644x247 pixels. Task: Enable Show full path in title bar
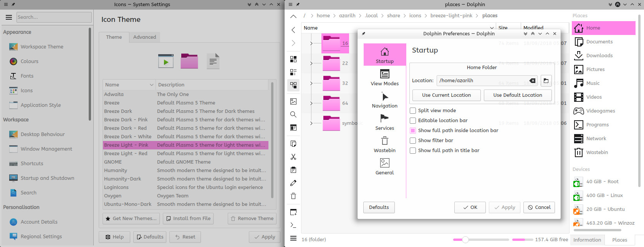coord(413,151)
